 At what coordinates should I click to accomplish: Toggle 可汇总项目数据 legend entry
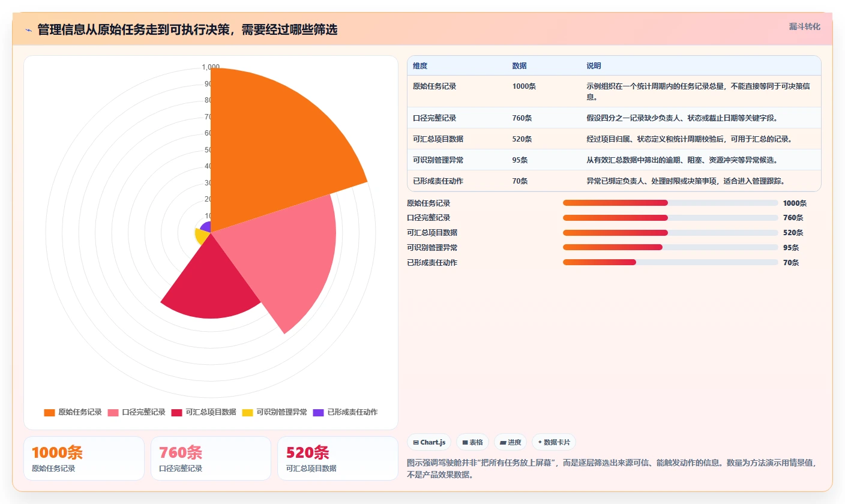204,412
